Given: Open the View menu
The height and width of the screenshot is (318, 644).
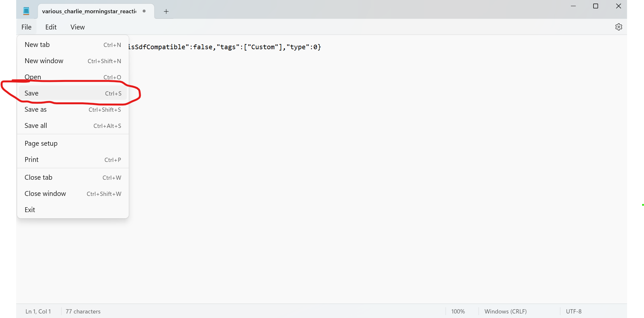Looking at the screenshot, I should [x=78, y=27].
